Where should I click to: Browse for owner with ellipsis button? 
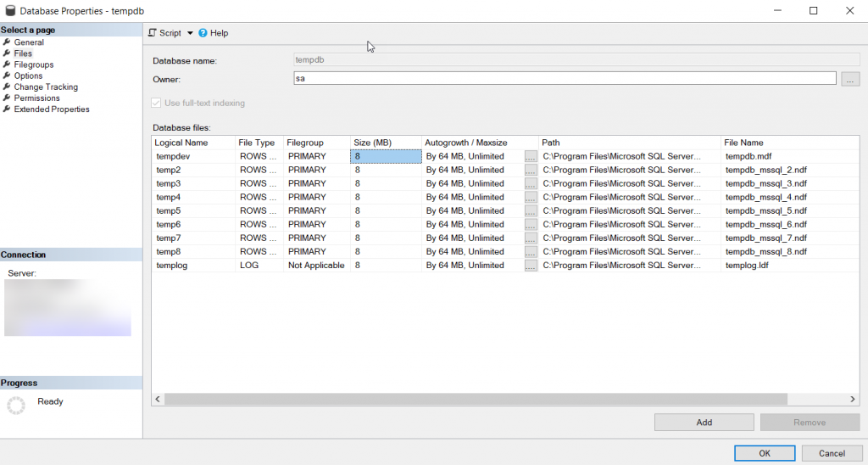pos(850,79)
